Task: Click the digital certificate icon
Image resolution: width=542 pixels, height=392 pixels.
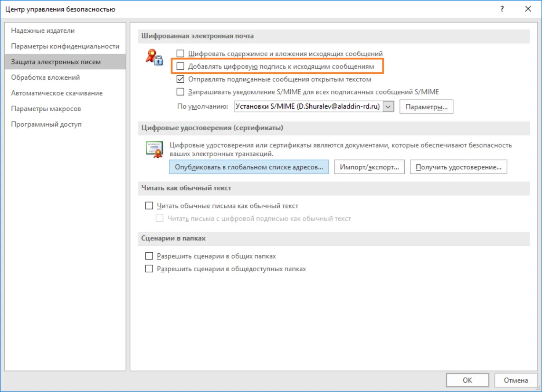Action: 154,149
